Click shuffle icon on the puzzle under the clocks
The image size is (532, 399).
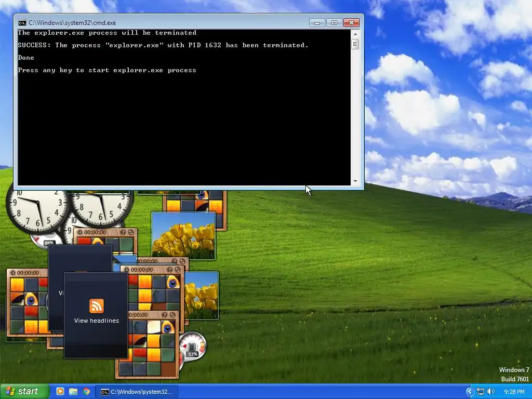pos(130,232)
